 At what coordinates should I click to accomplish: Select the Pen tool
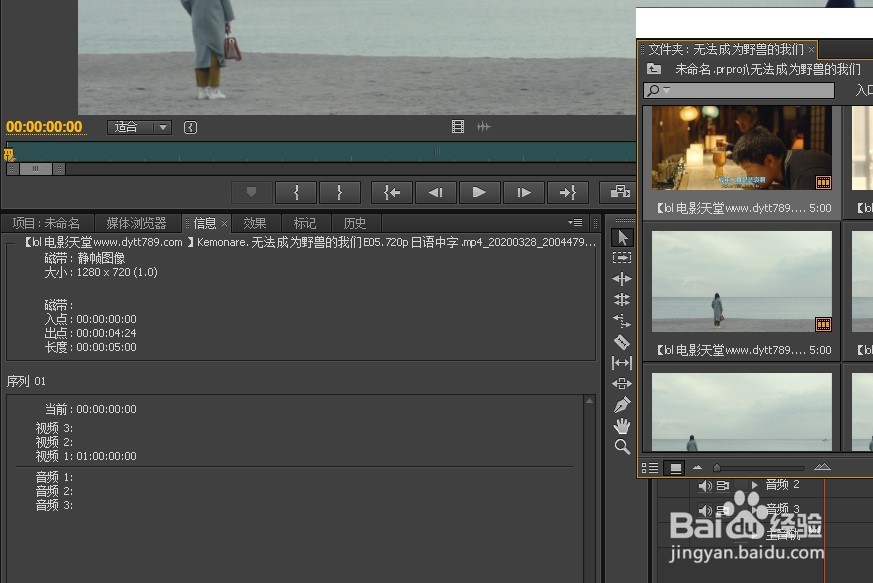click(x=622, y=405)
